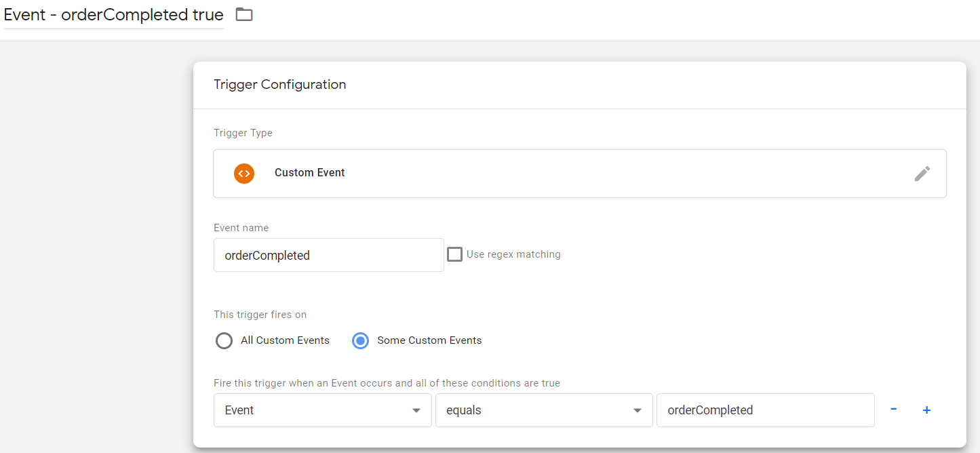Remove the condition with the minus button
This screenshot has width=980, height=453.
pyautogui.click(x=894, y=410)
